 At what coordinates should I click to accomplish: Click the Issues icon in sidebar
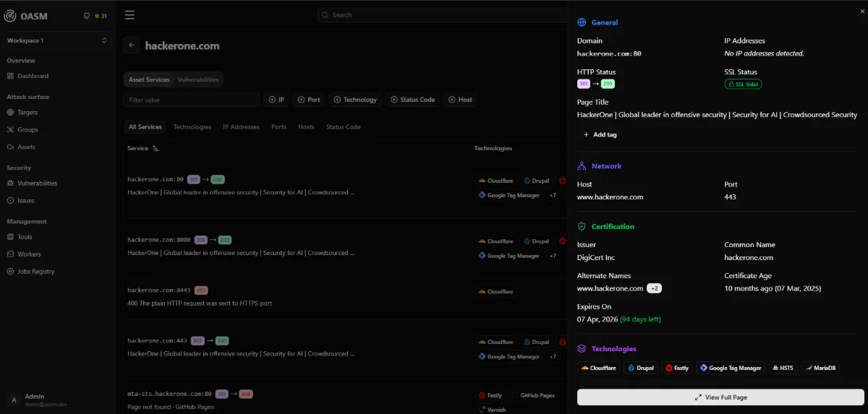tap(10, 200)
